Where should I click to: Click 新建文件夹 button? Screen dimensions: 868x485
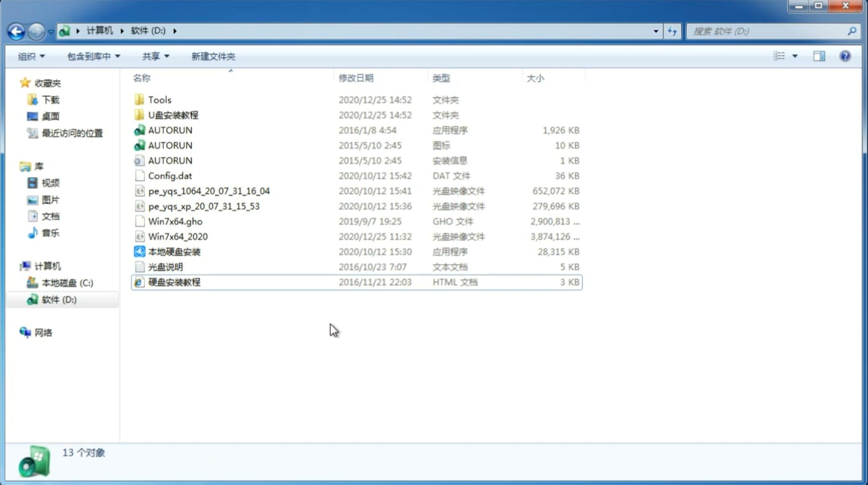pyautogui.click(x=213, y=56)
